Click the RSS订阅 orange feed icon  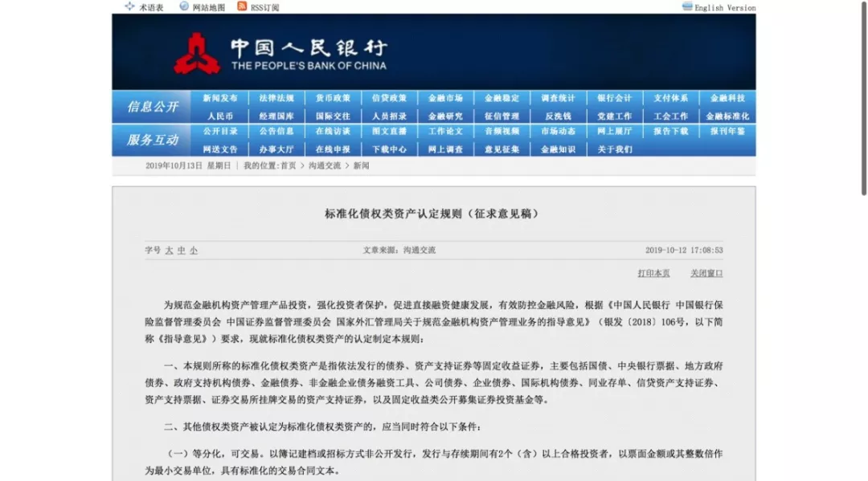[242, 6]
